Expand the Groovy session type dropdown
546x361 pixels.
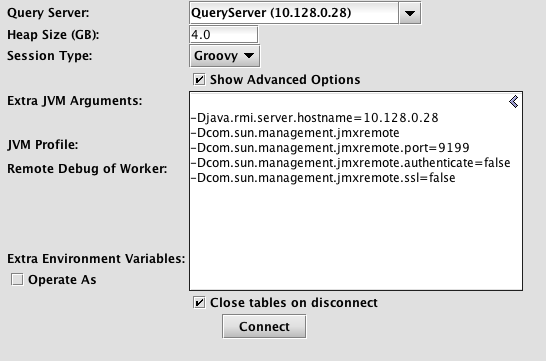coord(225,56)
